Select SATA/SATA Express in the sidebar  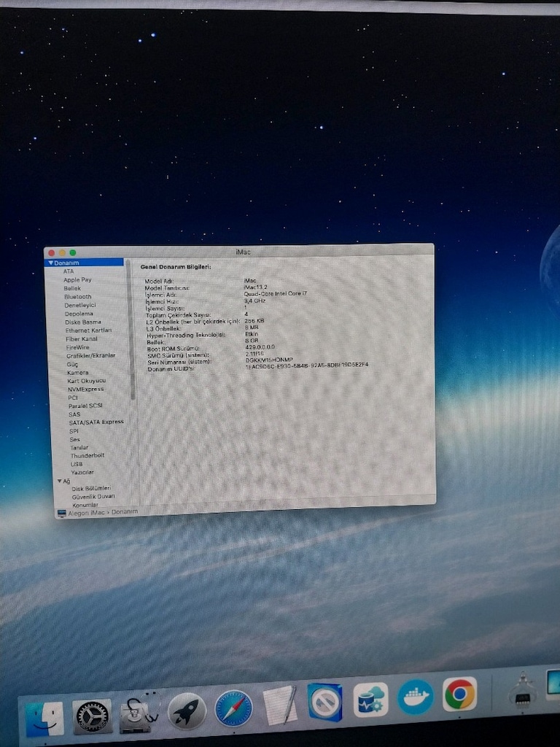[96, 422]
